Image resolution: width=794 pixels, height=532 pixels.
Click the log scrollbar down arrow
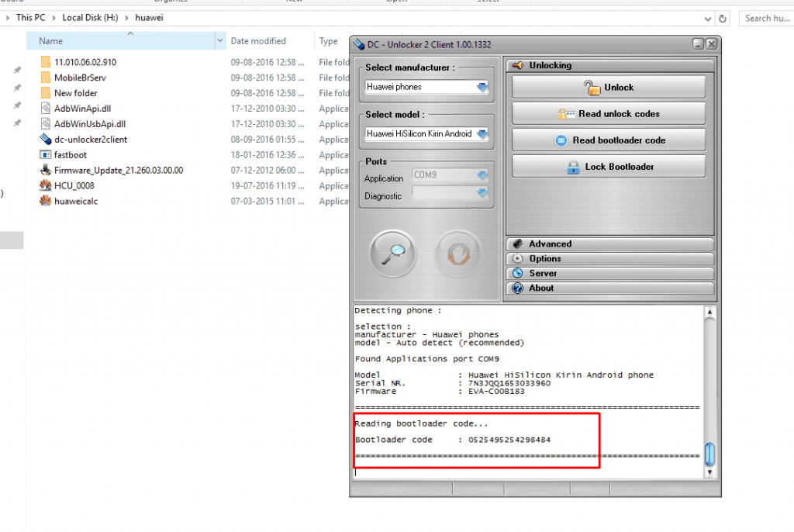709,472
